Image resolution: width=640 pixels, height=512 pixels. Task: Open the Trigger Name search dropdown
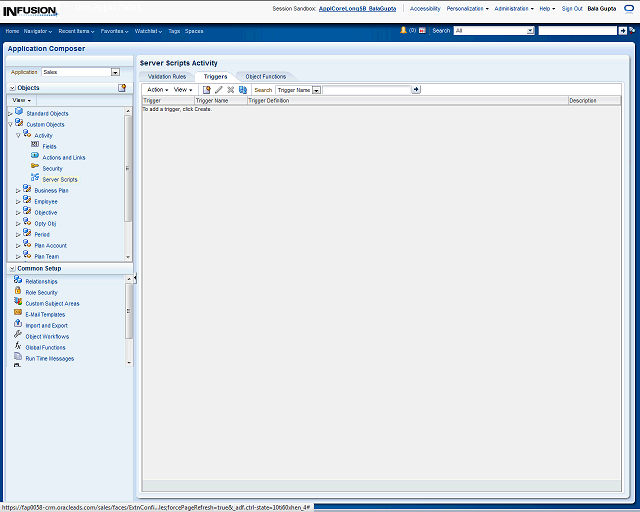pos(316,90)
